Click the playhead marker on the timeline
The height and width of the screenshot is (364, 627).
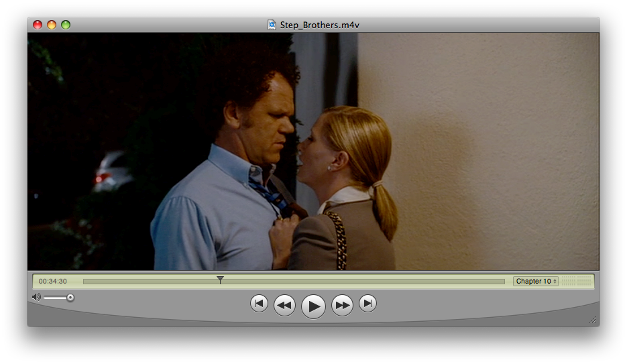(220, 280)
